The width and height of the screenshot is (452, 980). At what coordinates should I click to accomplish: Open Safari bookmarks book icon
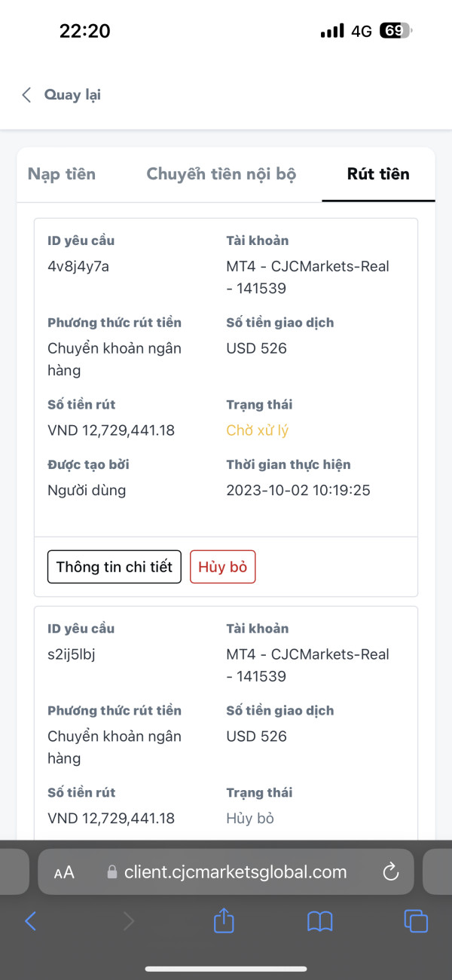click(x=319, y=920)
